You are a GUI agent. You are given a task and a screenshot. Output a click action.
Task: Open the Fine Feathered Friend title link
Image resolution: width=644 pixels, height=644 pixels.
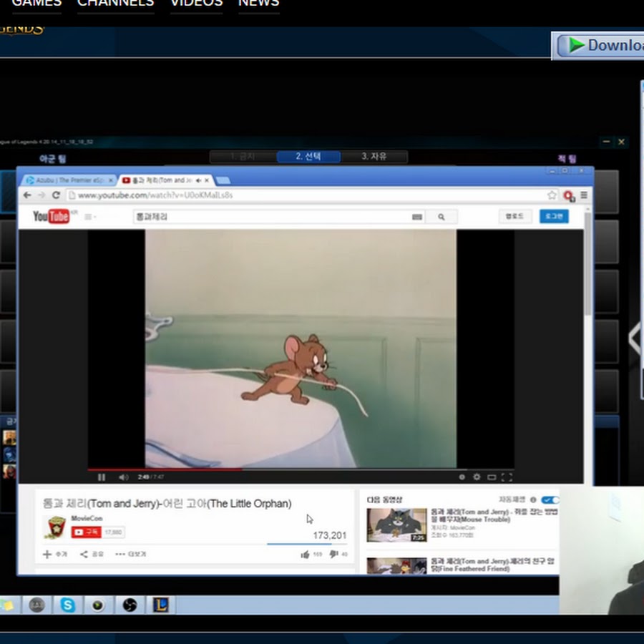(492, 565)
